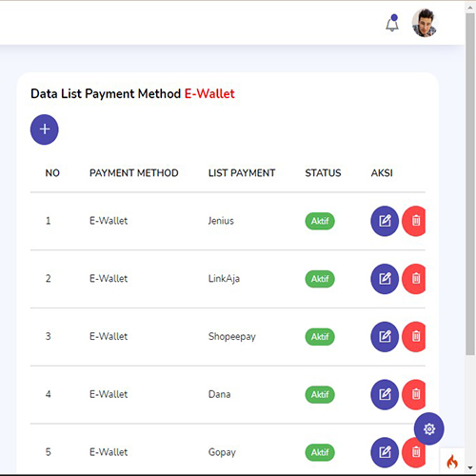Click E-Wallet in row 1
Image resolution: width=476 pixels, height=476 pixels.
click(109, 221)
